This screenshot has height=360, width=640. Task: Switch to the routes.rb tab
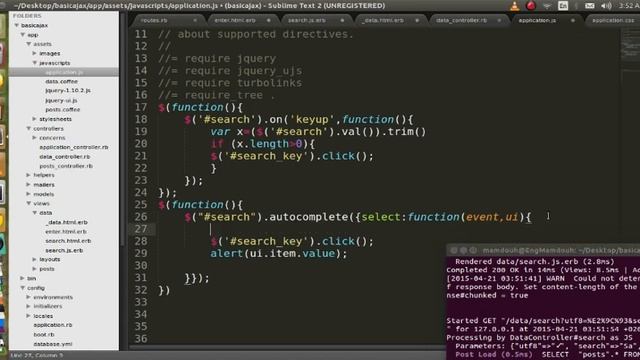154,20
